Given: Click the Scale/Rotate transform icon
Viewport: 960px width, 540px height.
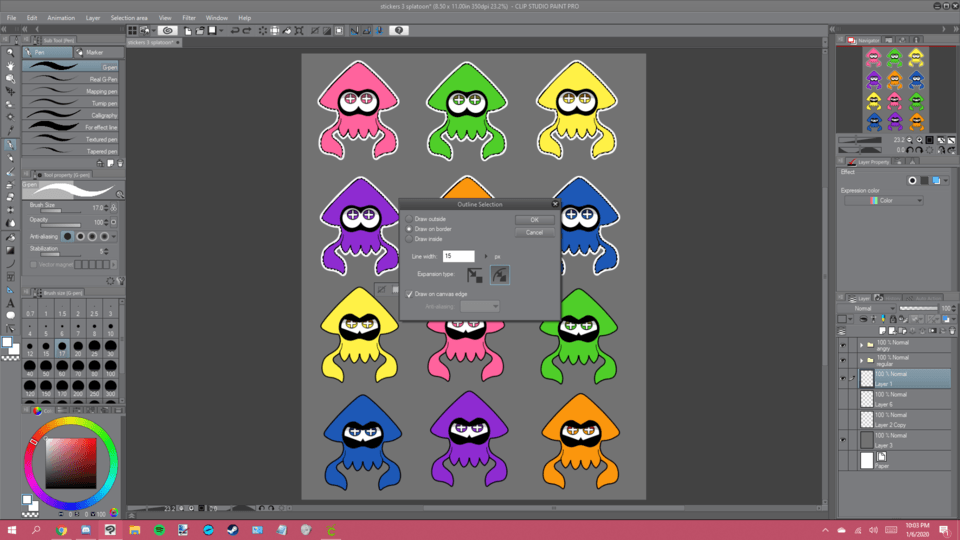Looking at the screenshot, I should tap(299, 31).
